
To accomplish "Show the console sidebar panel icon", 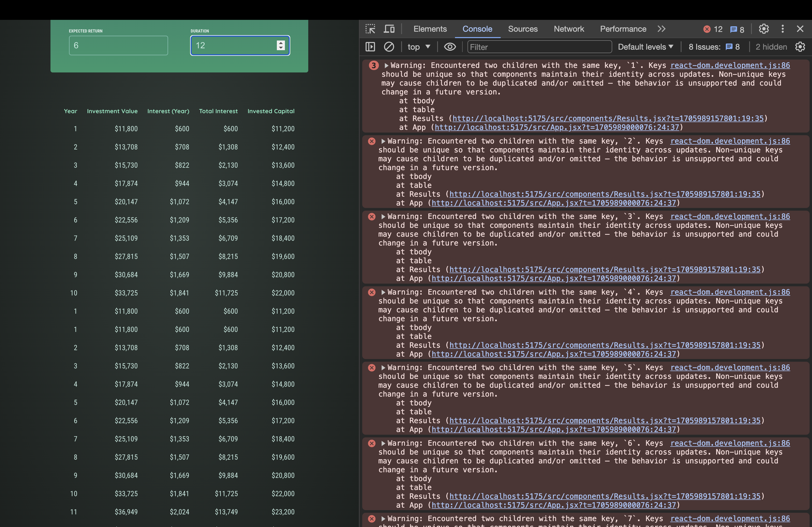I will (370, 47).
